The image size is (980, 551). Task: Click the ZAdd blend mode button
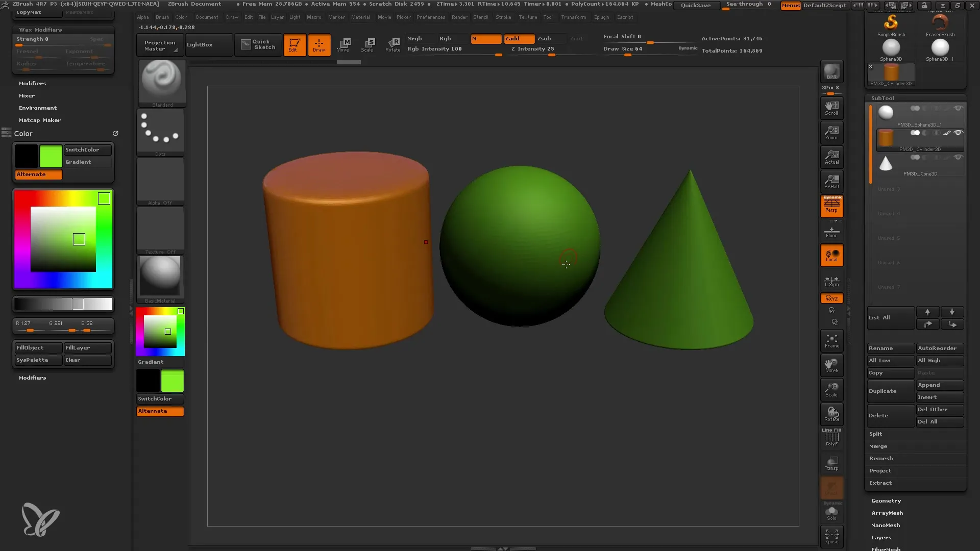(x=513, y=38)
